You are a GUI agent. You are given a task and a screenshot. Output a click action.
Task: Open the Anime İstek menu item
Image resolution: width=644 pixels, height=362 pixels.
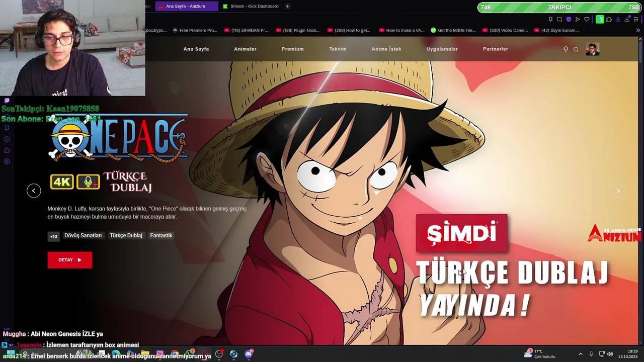(386, 49)
